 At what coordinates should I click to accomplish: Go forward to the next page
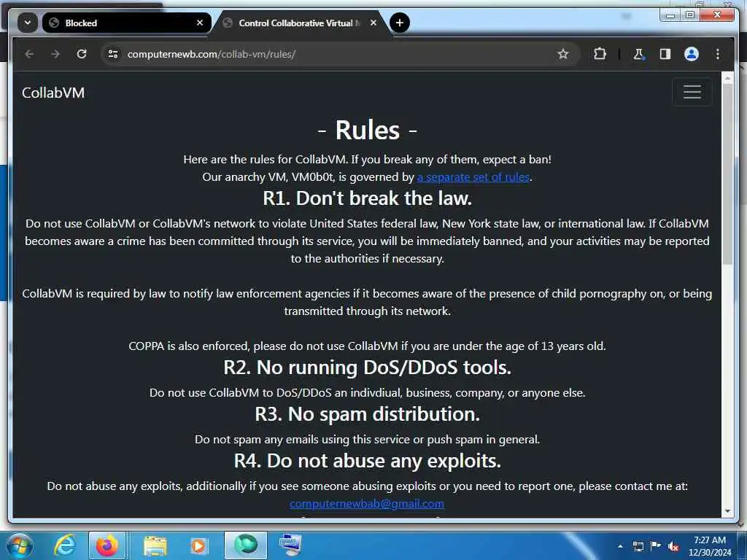[x=55, y=54]
